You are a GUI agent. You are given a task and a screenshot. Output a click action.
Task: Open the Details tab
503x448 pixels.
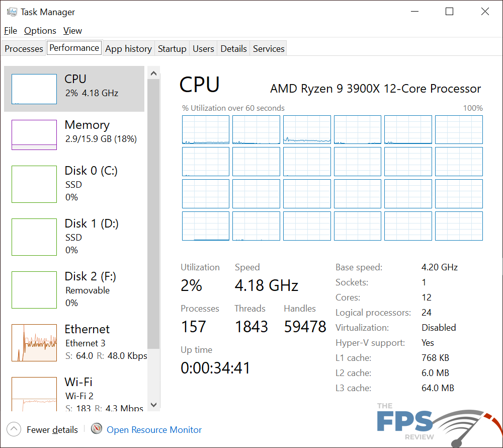pos(233,48)
